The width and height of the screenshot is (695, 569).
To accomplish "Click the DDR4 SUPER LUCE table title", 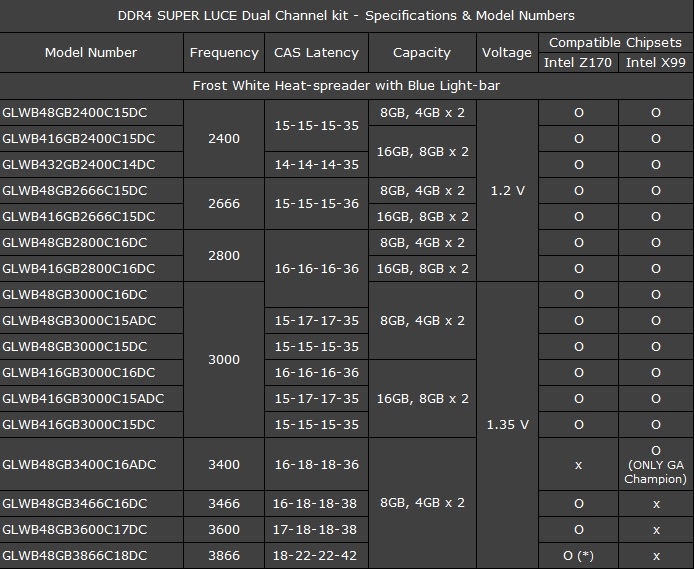I will click(x=346, y=16).
